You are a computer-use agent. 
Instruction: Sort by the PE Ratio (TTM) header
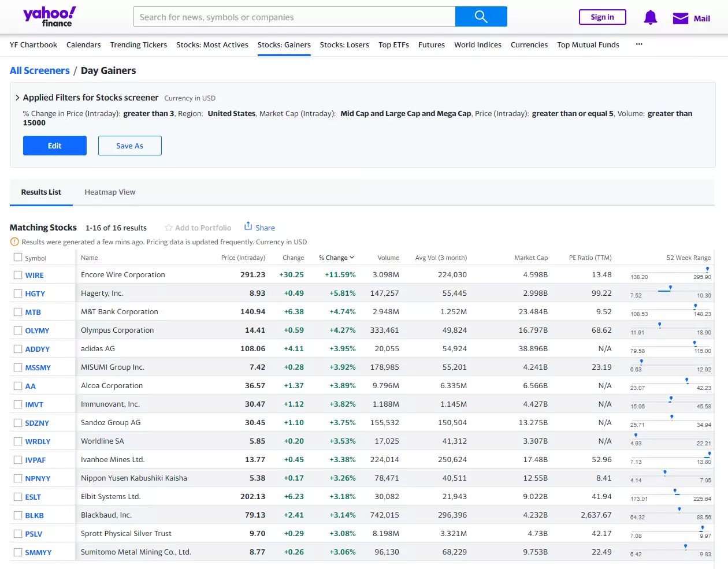click(x=590, y=258)
